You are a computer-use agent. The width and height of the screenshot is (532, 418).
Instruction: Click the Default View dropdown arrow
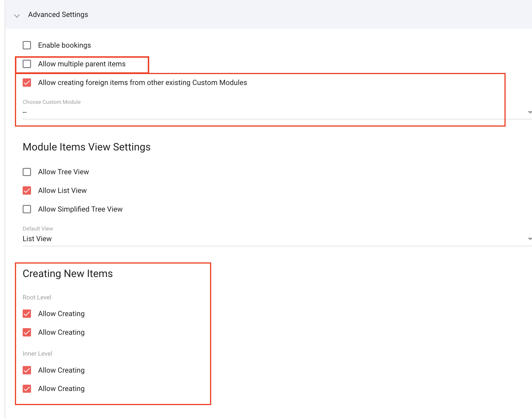(x=529, y=239)
